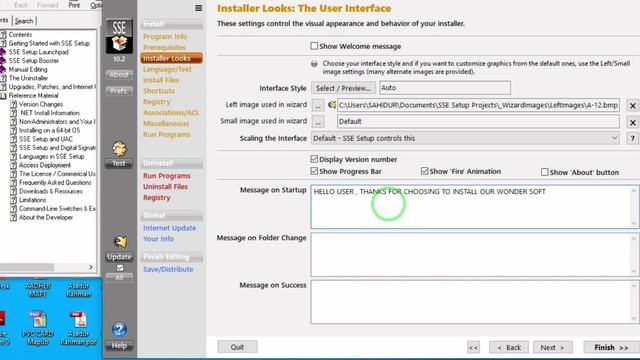The height and width of the screenshot is (360, 640).
Task: Open Save/Distribute section
Action: [168, 269]
